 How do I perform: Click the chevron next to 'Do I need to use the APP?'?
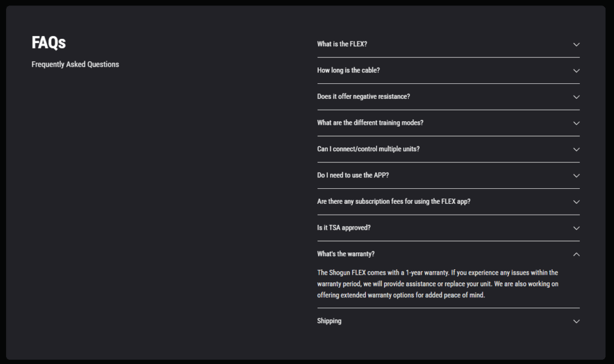[x=576, y=176]
